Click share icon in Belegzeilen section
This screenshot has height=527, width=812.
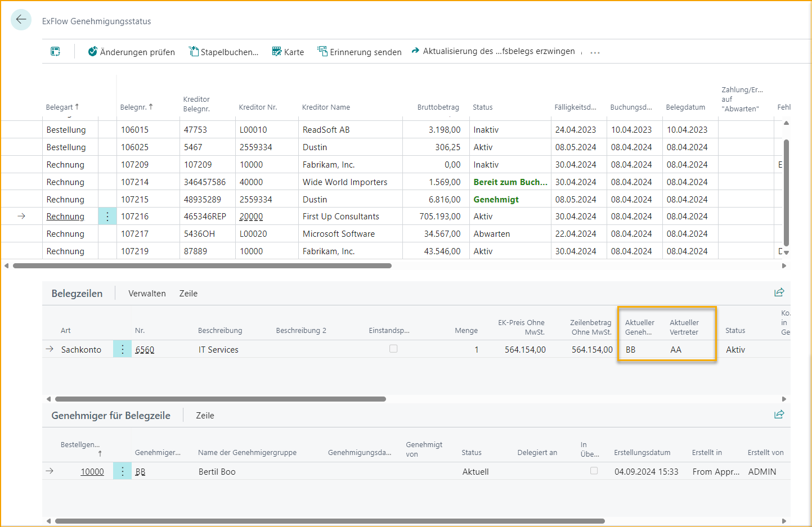(x=779, y=292)
